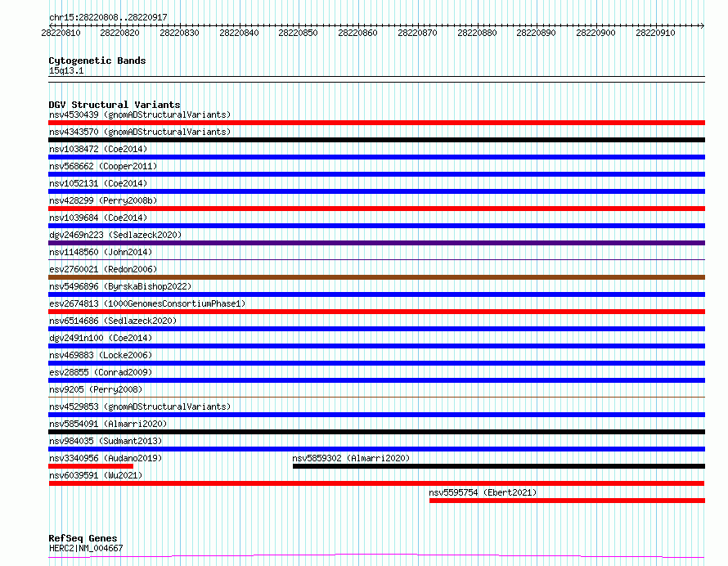728x566 pixels.
Task: Select the nsv4343570 gnomADStructuralVariants label
Action: pyautogui.click(x=140, y=132)
